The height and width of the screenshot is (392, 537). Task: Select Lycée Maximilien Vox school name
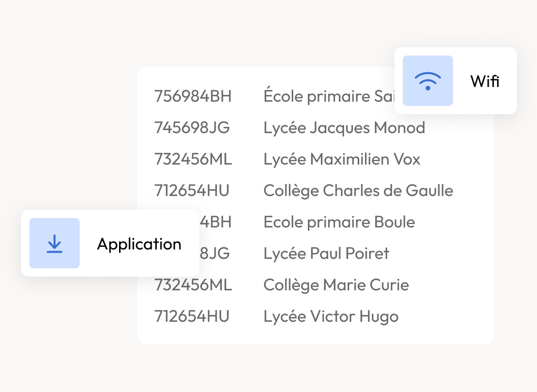(x=342, y=159)
